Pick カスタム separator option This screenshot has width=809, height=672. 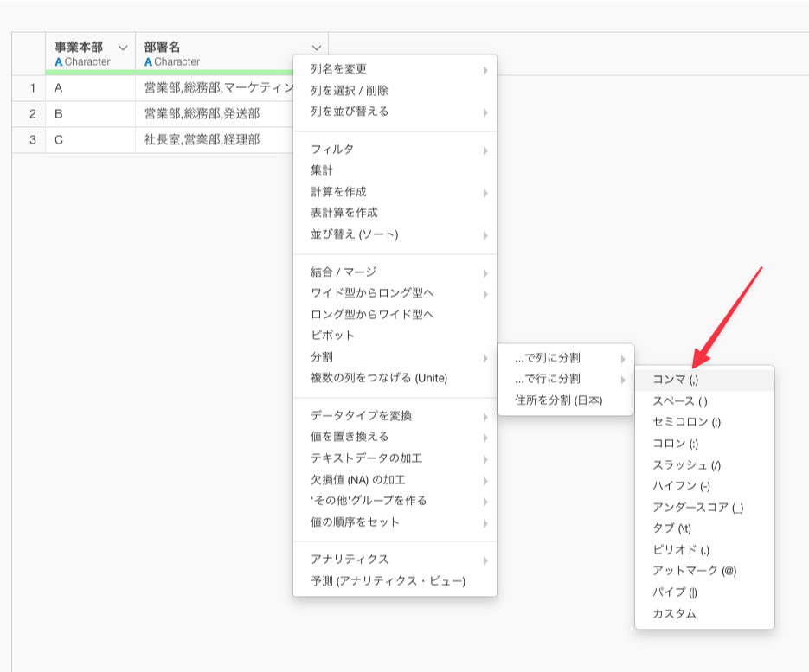tap(675, 614)
